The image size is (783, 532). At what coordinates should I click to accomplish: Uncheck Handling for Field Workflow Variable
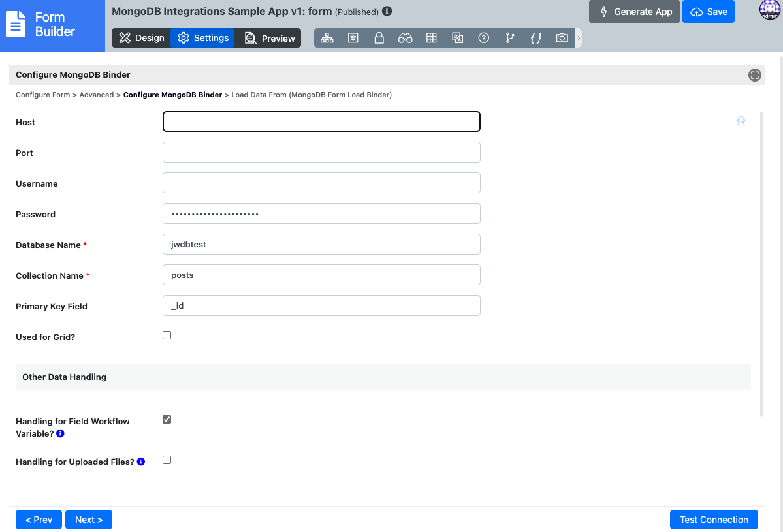(x=167, y=419)
